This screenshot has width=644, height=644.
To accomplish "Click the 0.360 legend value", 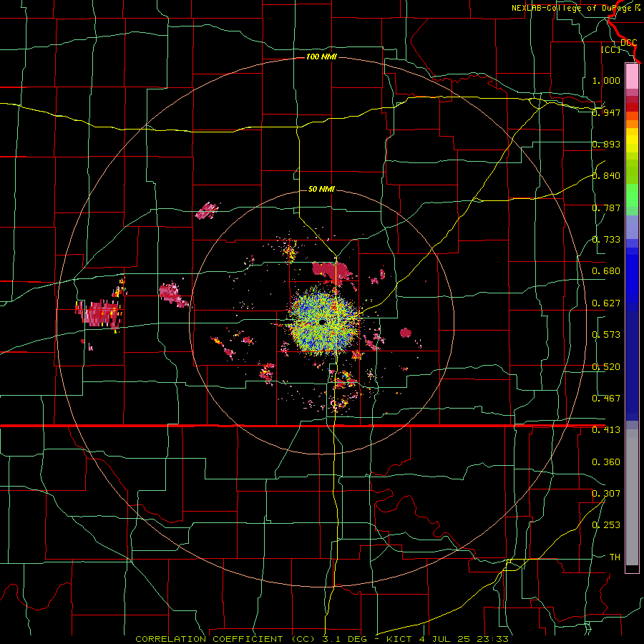I will click(x=606, y=462).
